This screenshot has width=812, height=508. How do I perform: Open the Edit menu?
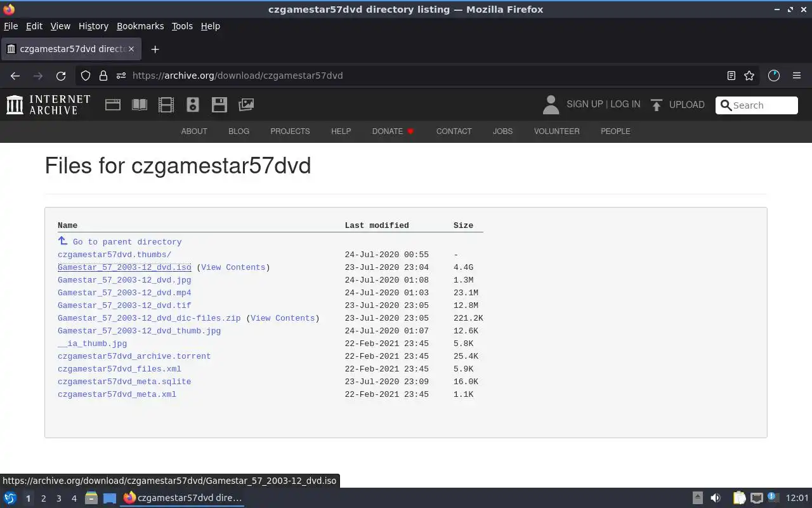tap(34, 26)
